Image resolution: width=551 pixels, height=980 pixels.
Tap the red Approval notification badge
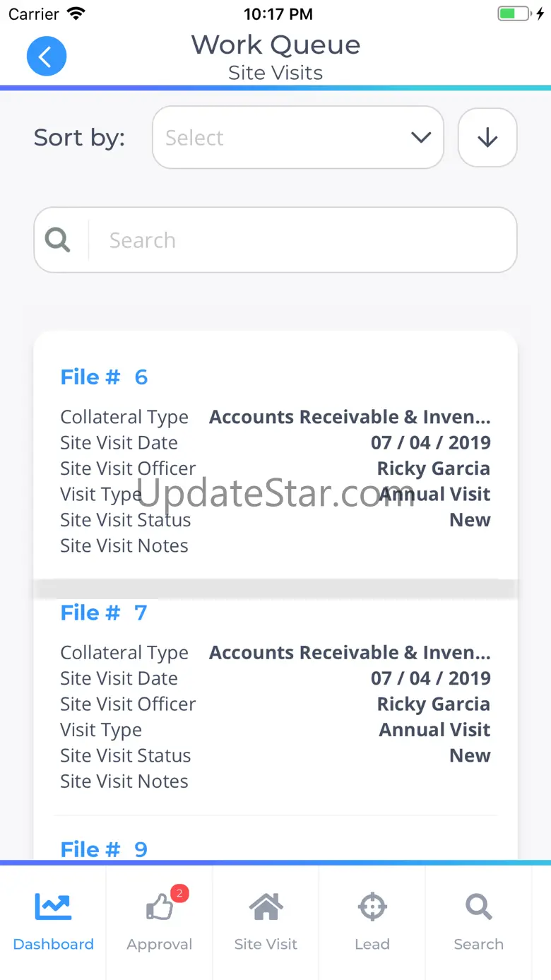[179, 894]
